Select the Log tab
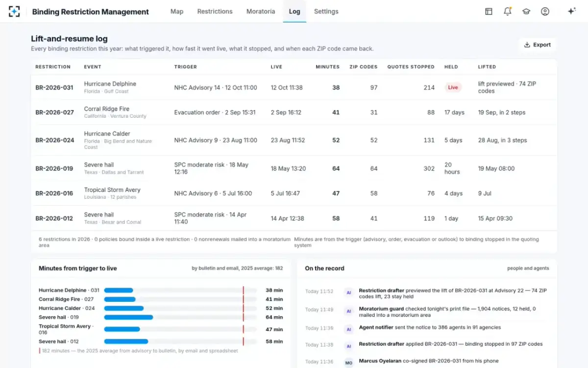The height and width of the screenshot is (368, 588). point(294,11)
